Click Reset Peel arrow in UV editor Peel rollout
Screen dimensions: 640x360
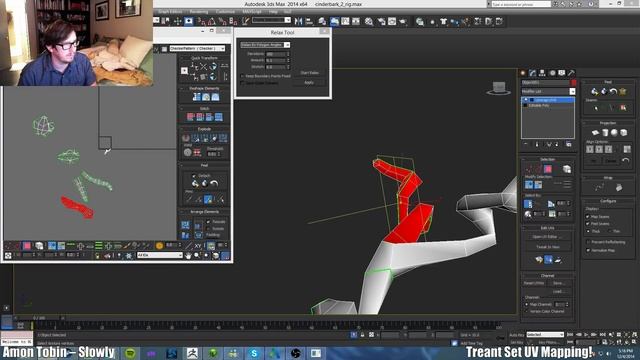(214, 184)
